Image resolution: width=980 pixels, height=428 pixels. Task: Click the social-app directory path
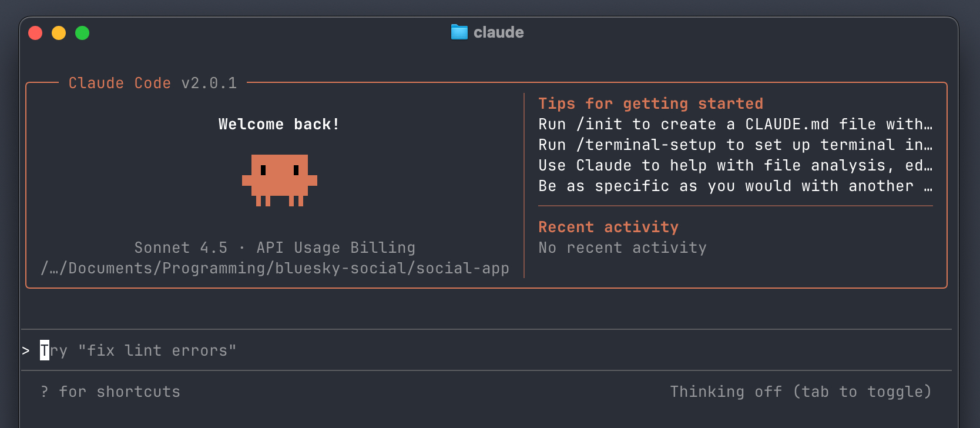pos(275,269)
